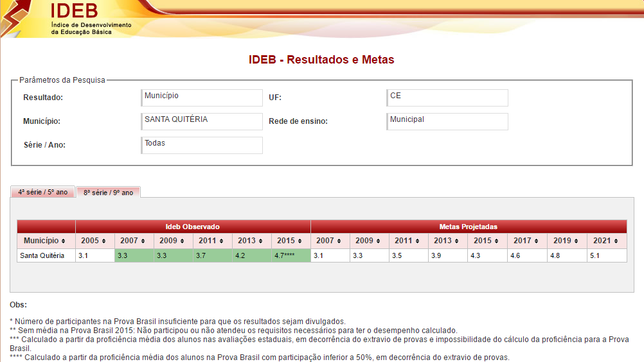
Task: Click the Obs: label
Action: 19,305
